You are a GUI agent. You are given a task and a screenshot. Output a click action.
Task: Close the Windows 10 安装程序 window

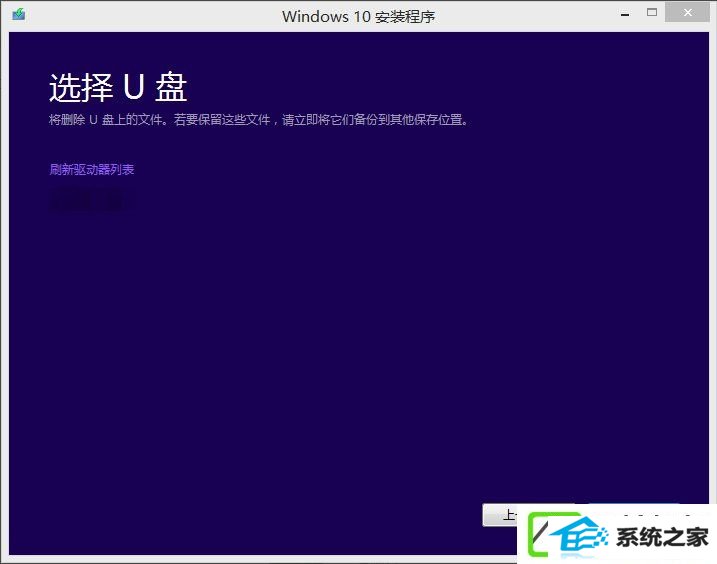click(687, 13)
